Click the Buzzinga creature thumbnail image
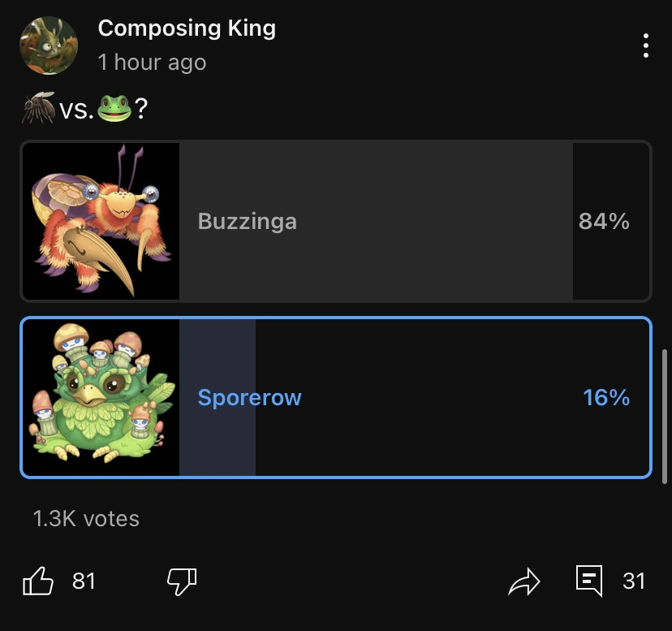The width and height of the screenshot is (672, 631). point(101,220)
